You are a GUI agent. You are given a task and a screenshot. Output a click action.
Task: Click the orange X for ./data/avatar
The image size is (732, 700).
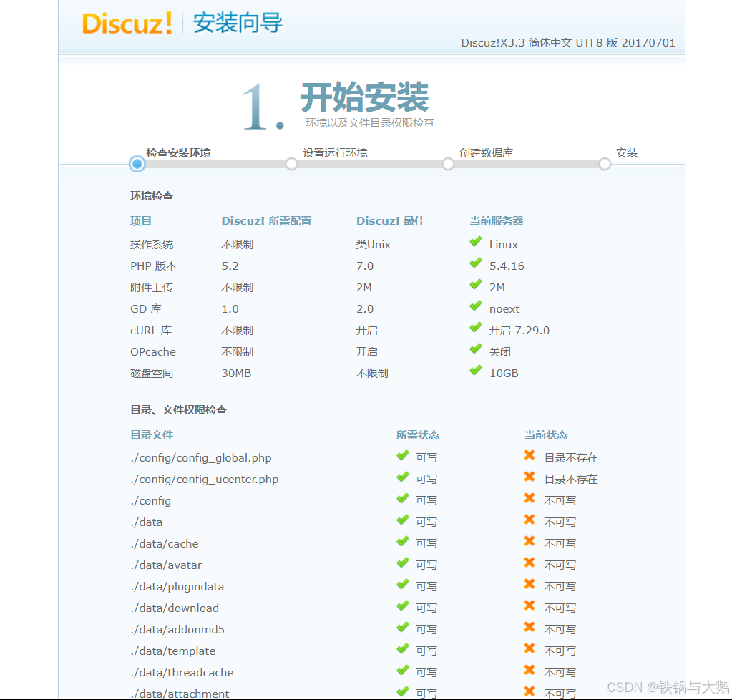(530, 563)
